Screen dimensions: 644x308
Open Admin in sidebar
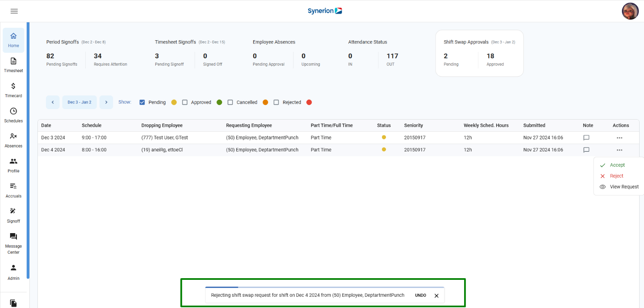(14, 272)
